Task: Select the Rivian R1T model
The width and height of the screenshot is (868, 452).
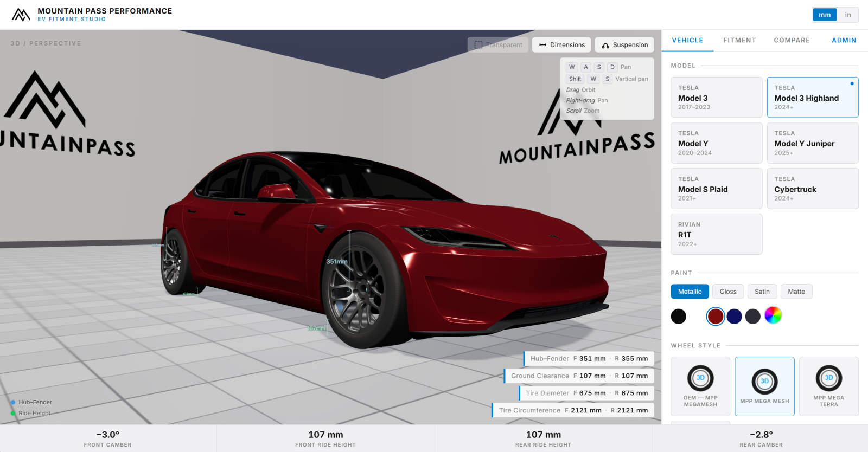Action: pos(717,234)
